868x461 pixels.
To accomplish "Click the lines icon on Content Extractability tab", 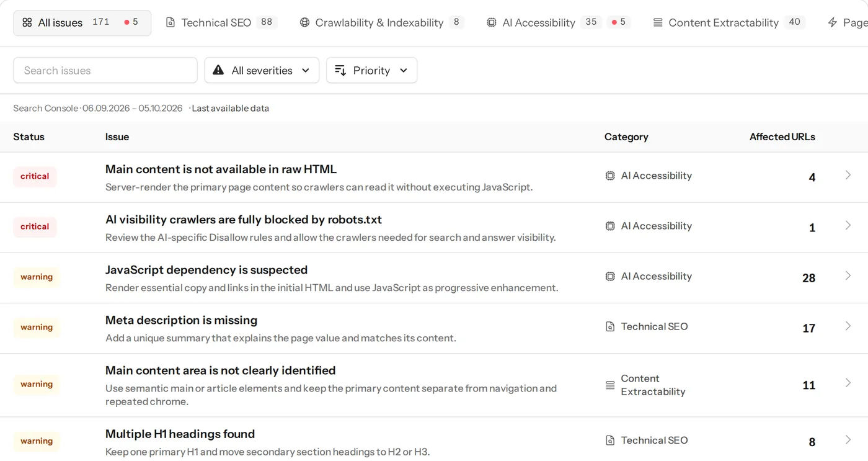I will (x=658, y=23).
